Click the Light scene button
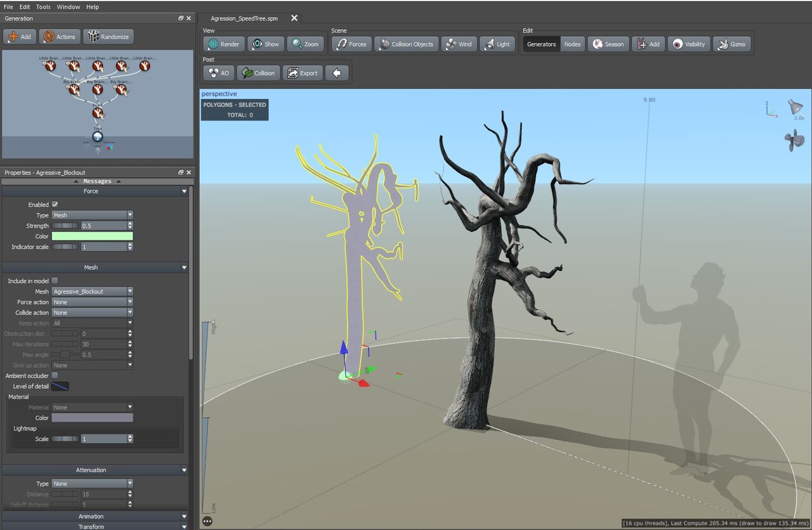Image resolution: width=812 pixels, height=530 pixels. pos(497,44)
